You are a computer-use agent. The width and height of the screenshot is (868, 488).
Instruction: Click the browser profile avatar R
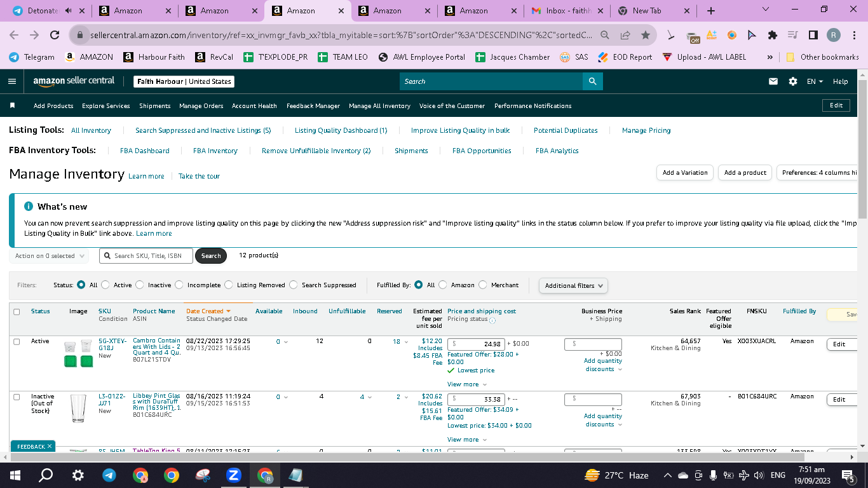833,35
